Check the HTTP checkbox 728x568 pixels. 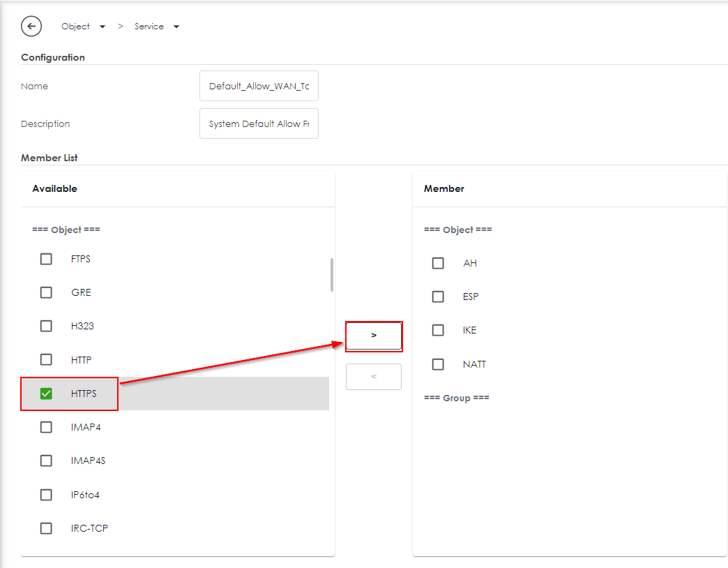(46, 359)
